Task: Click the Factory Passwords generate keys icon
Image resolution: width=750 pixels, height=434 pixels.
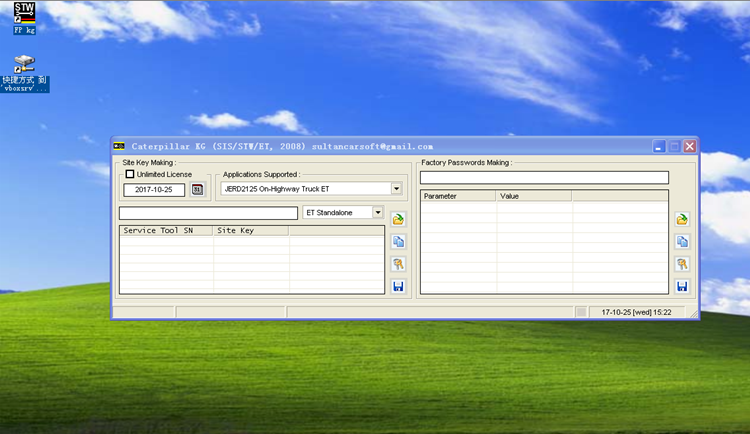Action: (x=682, y=264)
